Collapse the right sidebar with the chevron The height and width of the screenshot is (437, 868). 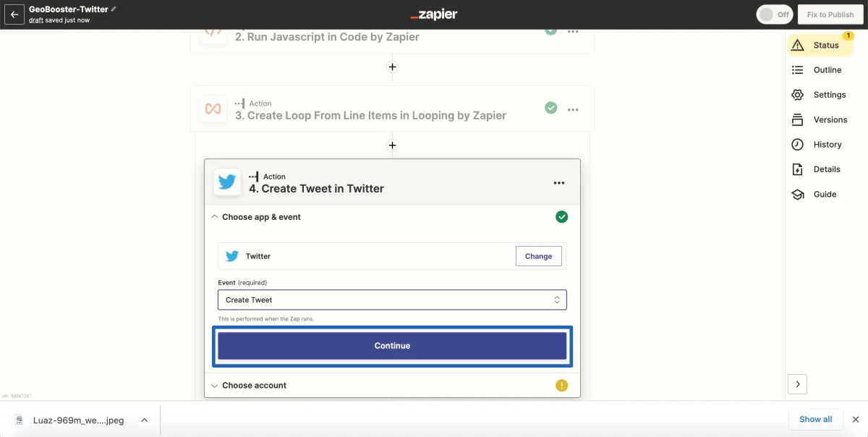(797, 384)
